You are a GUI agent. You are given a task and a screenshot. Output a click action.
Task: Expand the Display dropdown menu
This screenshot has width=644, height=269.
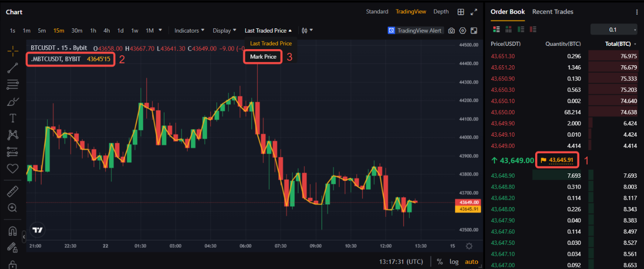point(224,31)
